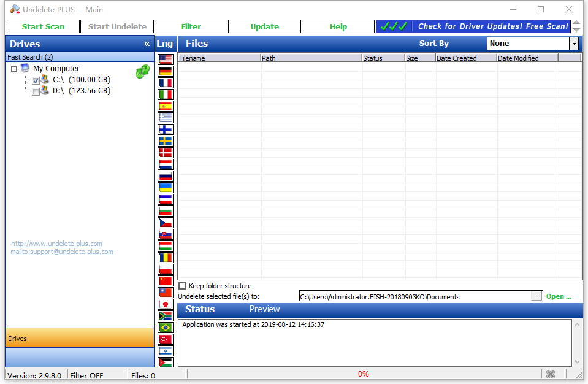This screenshot has height=384, width=588.
Task: Click the Filter OFF status bar entry
Action: pos(98,375)
